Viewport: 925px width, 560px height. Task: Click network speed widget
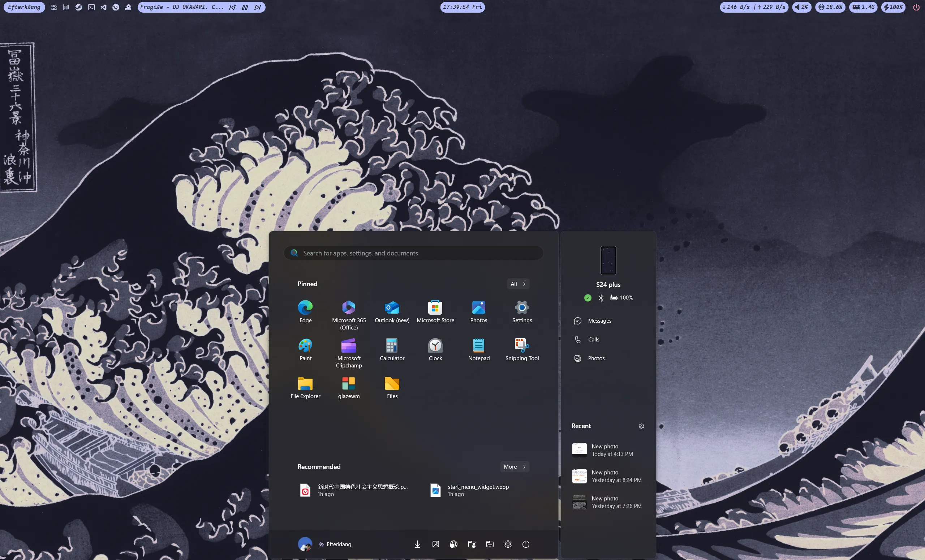pyautogui.click(x=754, y=7)
